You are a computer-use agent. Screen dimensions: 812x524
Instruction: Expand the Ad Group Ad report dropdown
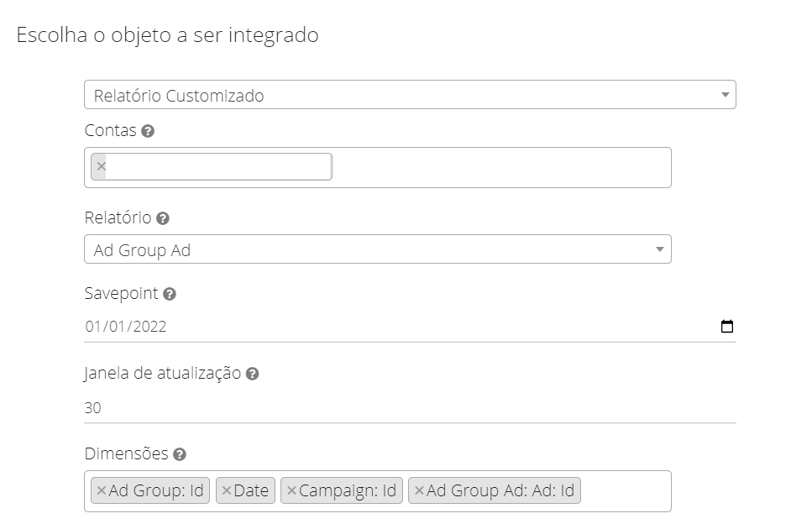[x=377, y=249]
